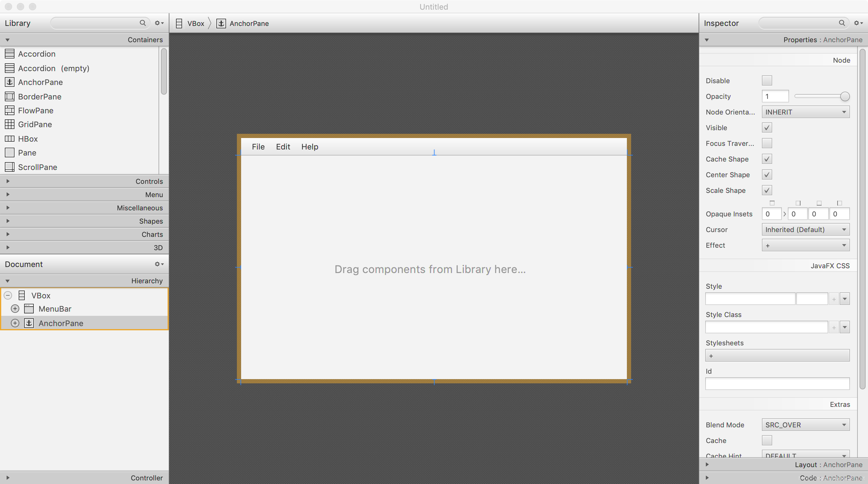Open the Node Orientation dropdown
Viewport: 868px width, 484px height.
click(805, 112)
